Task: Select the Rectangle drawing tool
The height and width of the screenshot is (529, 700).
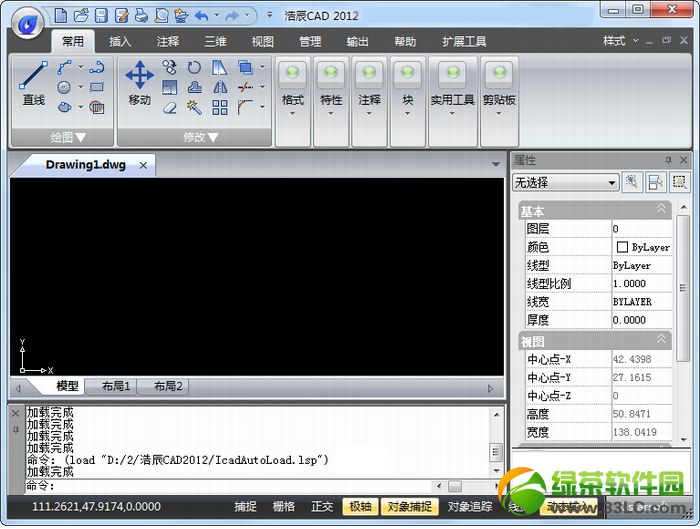Action: [x=96, y=87]
